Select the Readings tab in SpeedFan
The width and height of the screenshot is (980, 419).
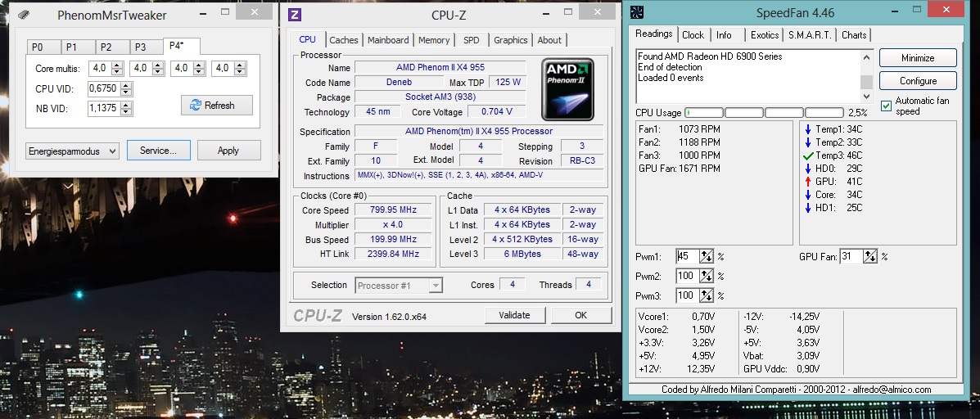tap(654, 34)
